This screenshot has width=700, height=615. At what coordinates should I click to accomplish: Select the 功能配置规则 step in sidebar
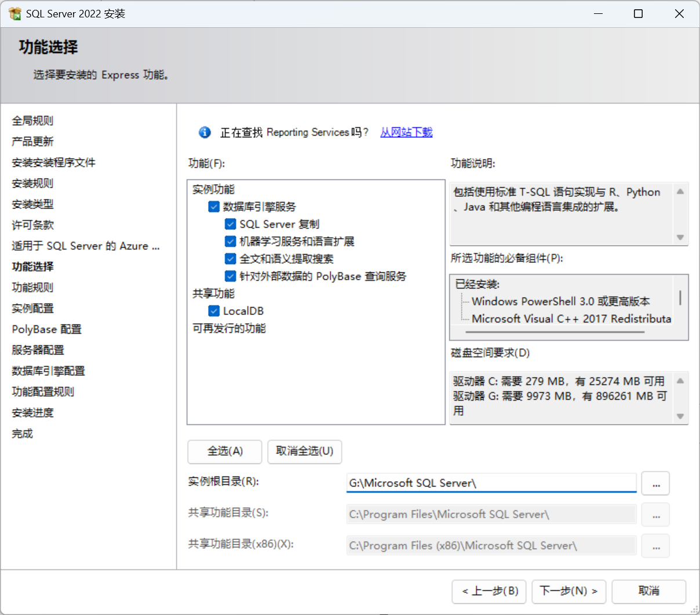pyautogui.click(x=43, y=391)
